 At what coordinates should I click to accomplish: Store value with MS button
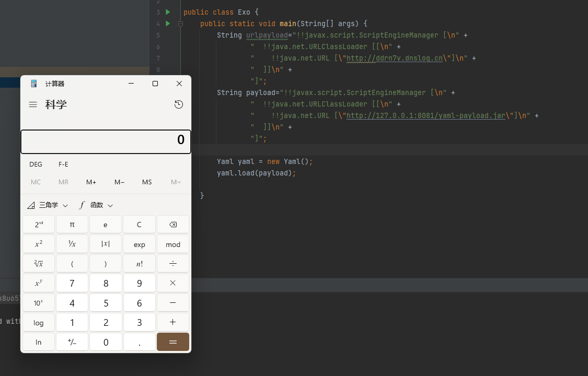pos(147,182)
